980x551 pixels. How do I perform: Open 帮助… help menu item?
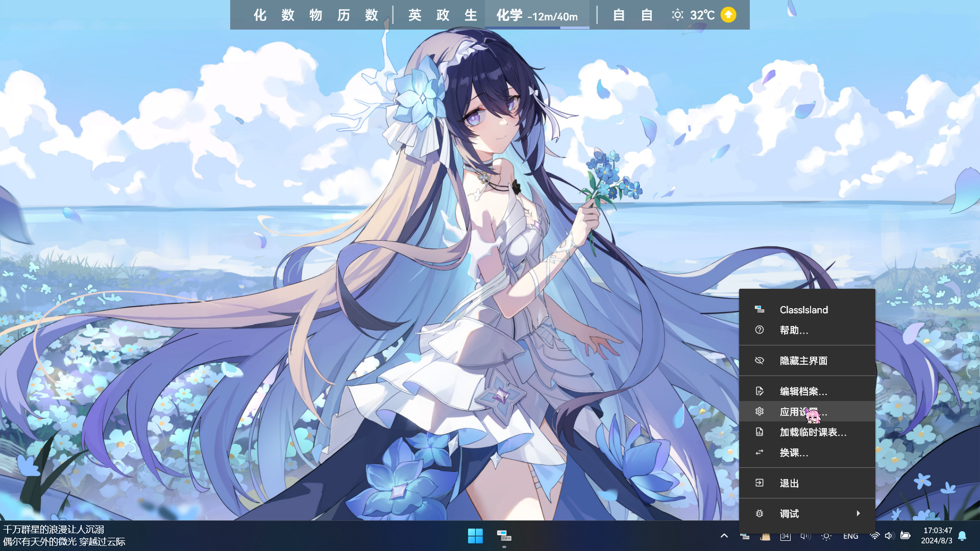pos(794,330)
